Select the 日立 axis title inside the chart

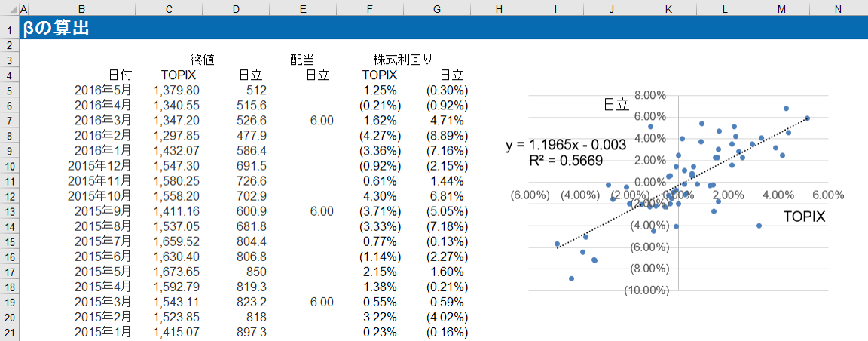(x=616, y=106)
